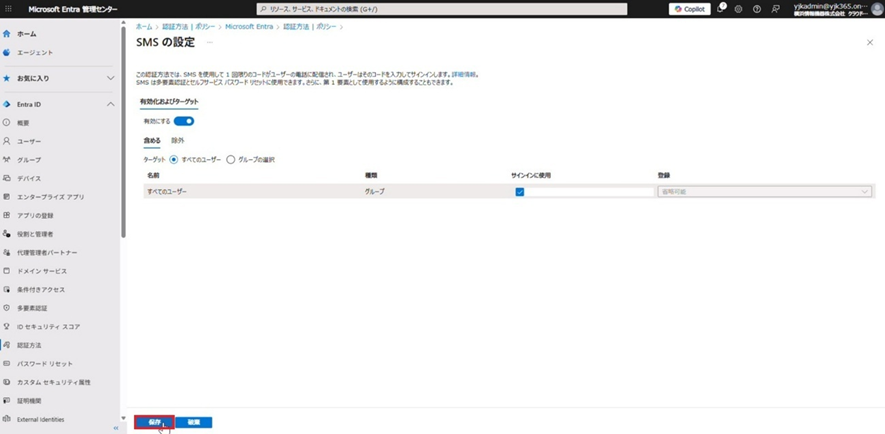Select the 含める tab

(152, 141)
